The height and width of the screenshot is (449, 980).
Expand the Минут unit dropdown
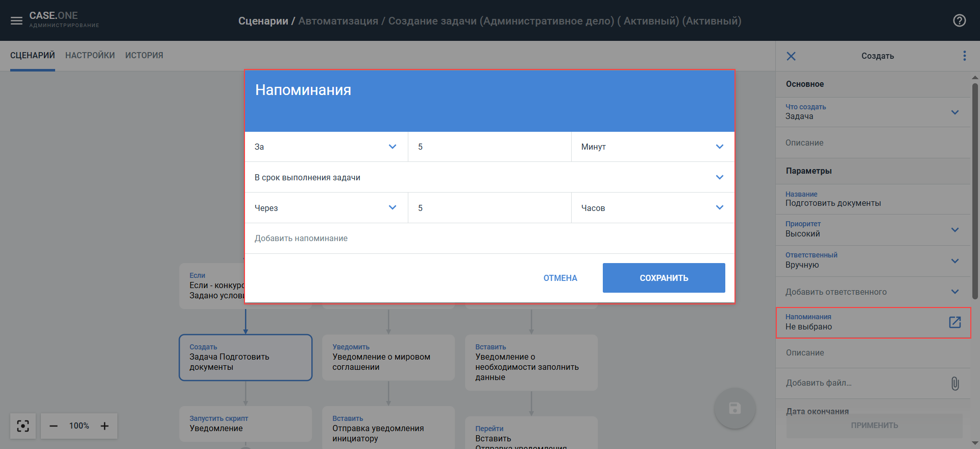click(x=719, y=147)
